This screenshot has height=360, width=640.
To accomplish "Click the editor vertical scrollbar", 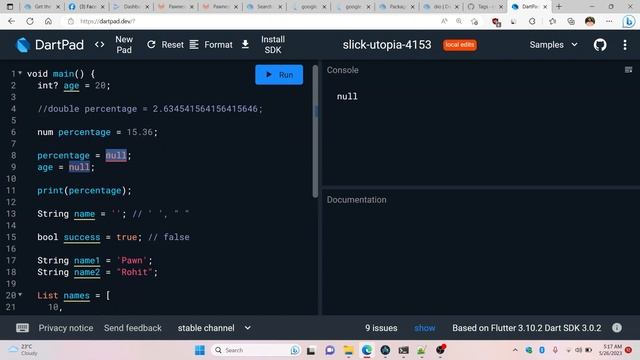I will 315,131.
